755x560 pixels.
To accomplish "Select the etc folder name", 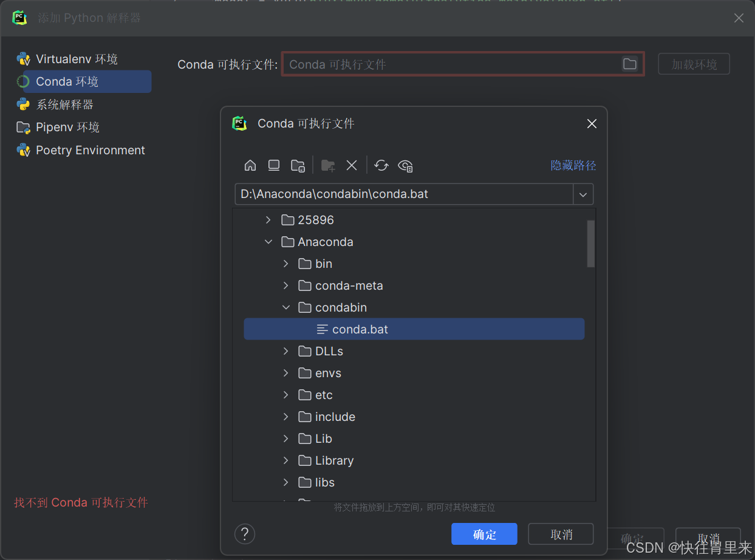I will [324, 395].
